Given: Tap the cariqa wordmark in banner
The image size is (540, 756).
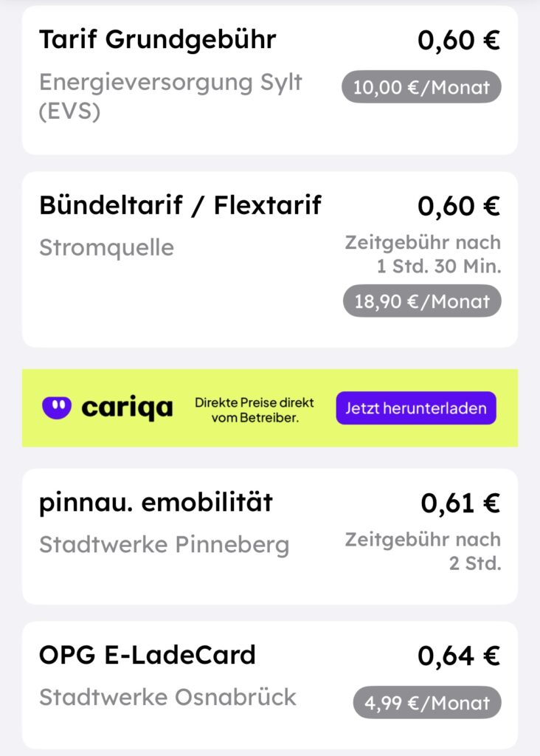Looking at the screenshot, I should tap(127, 408).
